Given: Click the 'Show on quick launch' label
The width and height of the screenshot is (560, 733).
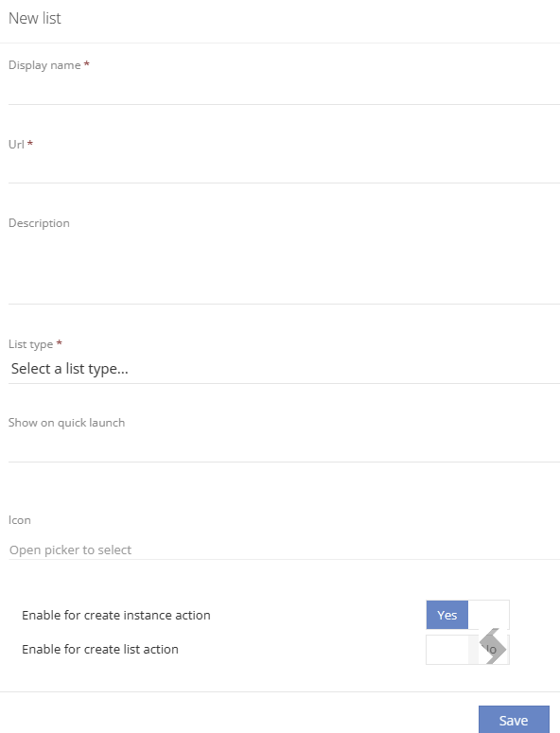Looking at the screenshot, I should click(66, 423).
